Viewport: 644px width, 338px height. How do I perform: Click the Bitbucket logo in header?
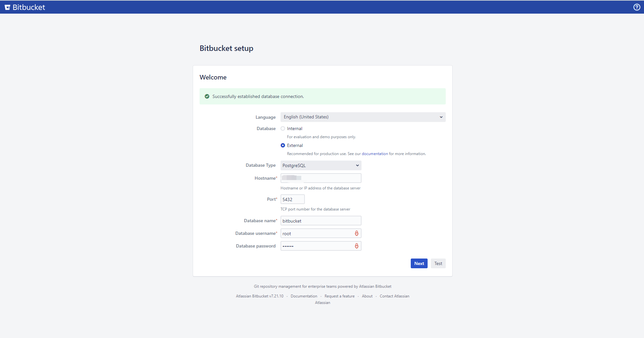pyautogui.click(x=25, y=7)
